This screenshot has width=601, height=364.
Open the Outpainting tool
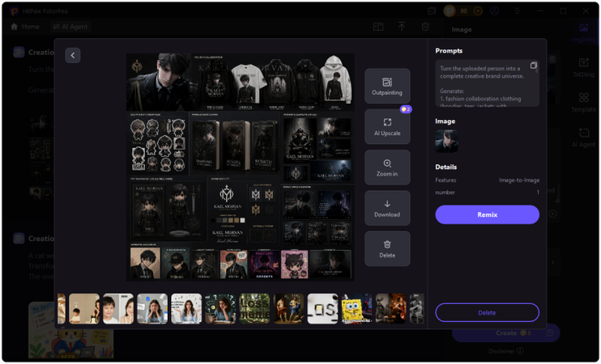[387, 86]
